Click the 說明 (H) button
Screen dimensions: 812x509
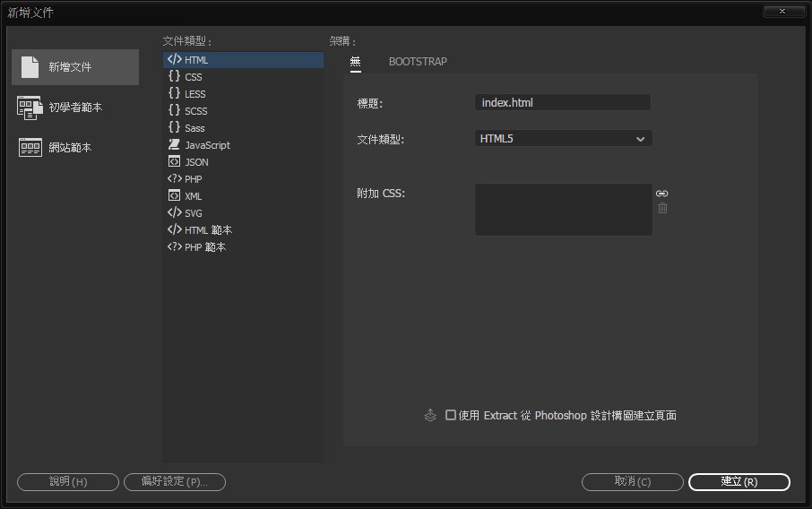point(68,482)
